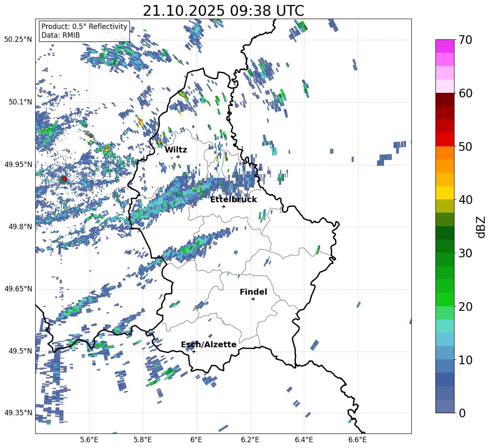Click the colorbar tick value 50
The image size is (491, 448).
(x=465, y=147)
